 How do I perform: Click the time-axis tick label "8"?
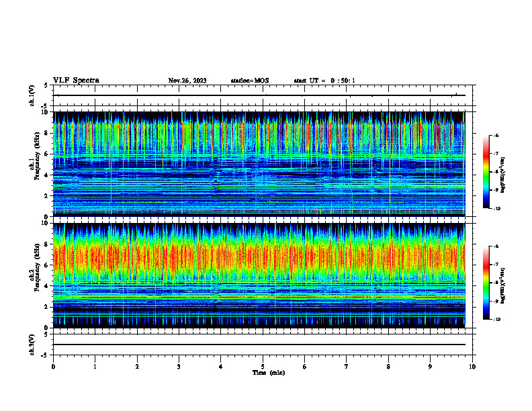(x=388, y=367)
